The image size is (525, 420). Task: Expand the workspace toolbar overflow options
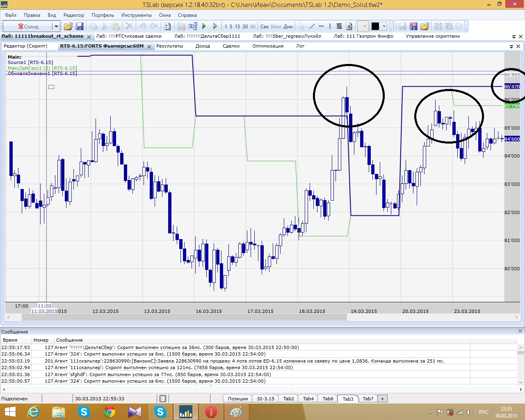[466, 27]
